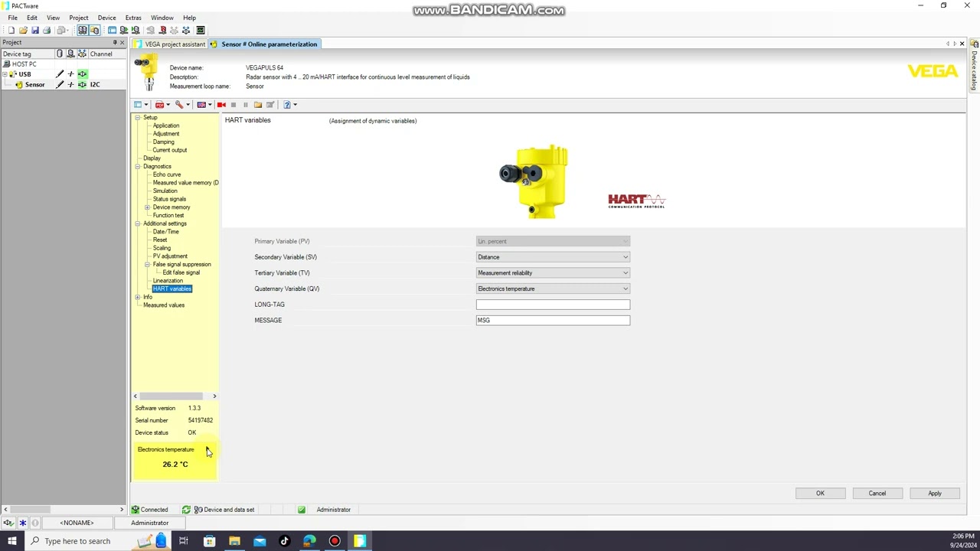The image size is (980, 551).
Task: Select Echo curve in the tree
Action: (x=167, y=175)
